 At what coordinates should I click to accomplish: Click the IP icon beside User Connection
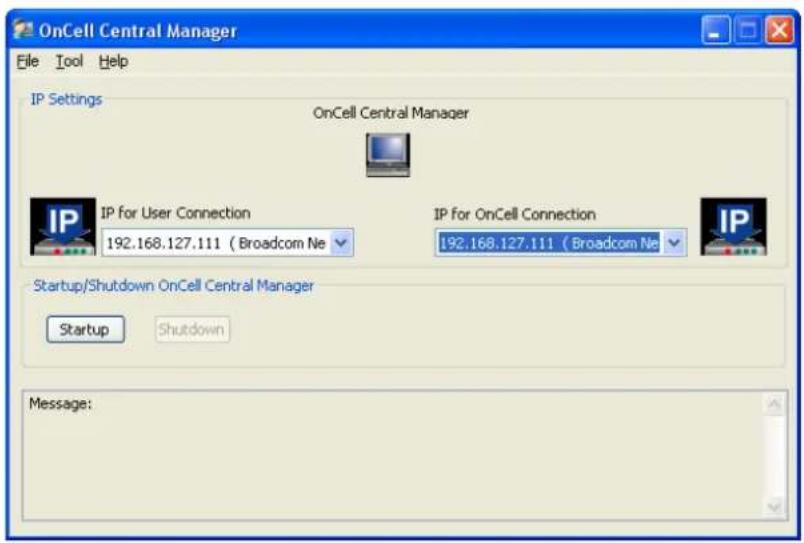tap(63, 227)
